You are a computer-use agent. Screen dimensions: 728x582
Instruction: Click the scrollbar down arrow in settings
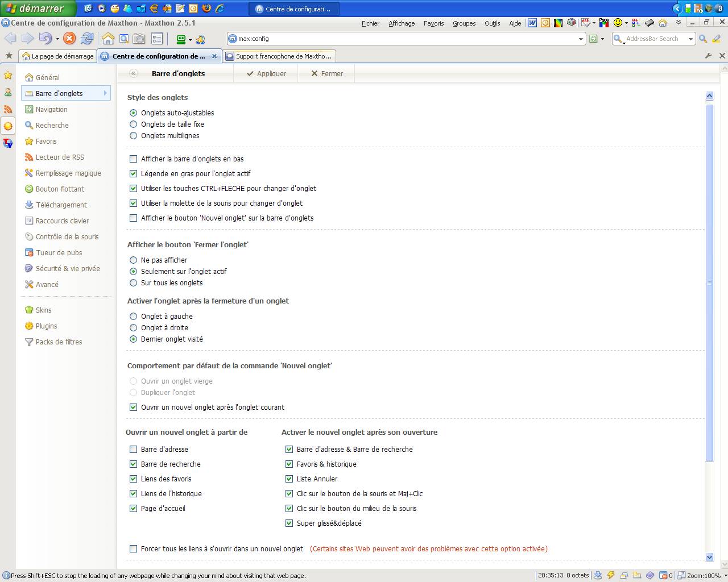[709, 558]
